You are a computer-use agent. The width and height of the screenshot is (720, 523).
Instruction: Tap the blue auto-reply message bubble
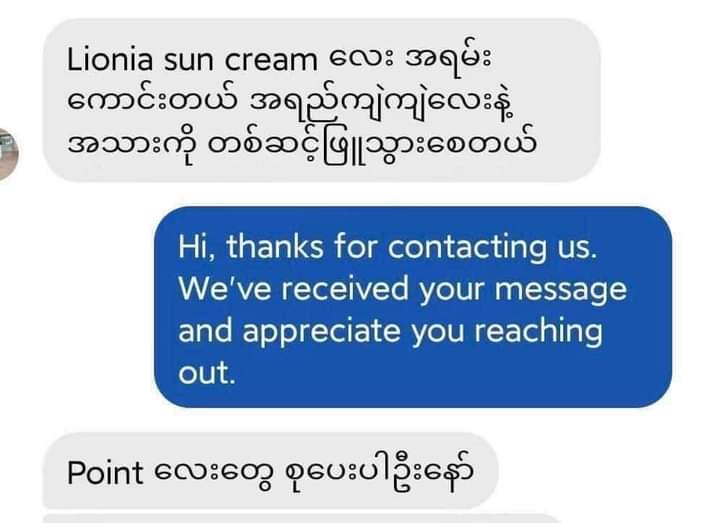coord(413,307)
